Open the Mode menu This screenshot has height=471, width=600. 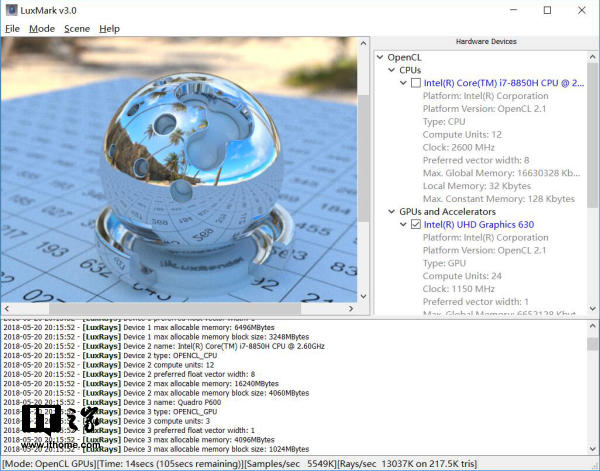tap(42, 29)
